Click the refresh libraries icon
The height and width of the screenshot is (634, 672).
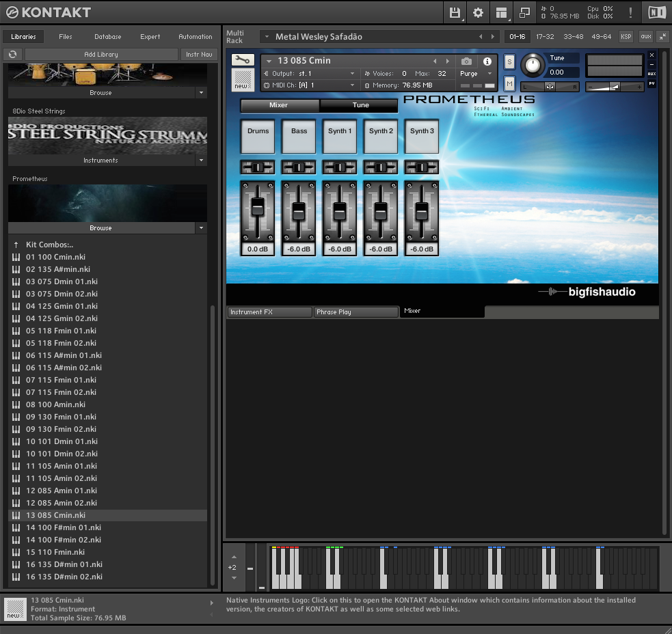(x=13, y=55)
